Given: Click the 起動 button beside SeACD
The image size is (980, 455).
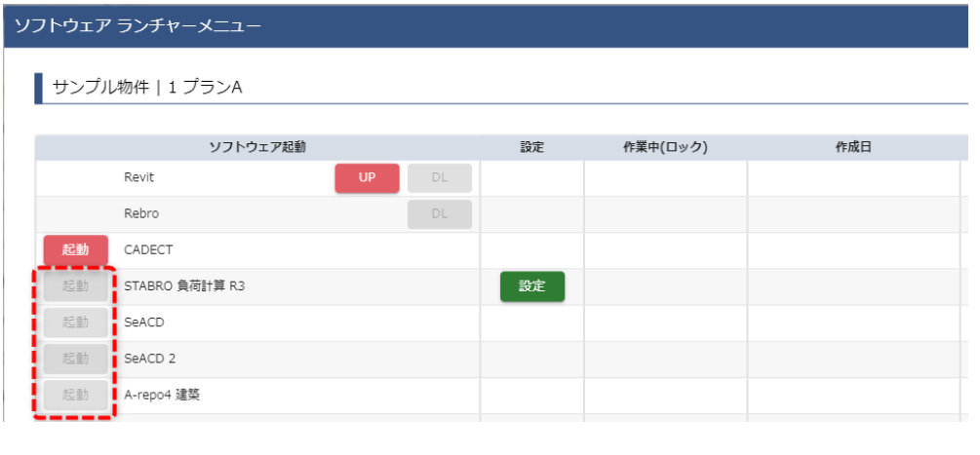Looking at the screenshot, I should pyautogui.click(x=75, y=322).
